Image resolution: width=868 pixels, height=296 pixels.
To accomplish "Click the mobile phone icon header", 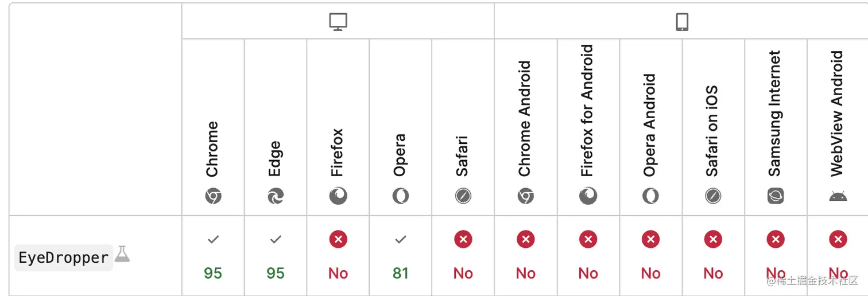I will [x=682, y=22].
